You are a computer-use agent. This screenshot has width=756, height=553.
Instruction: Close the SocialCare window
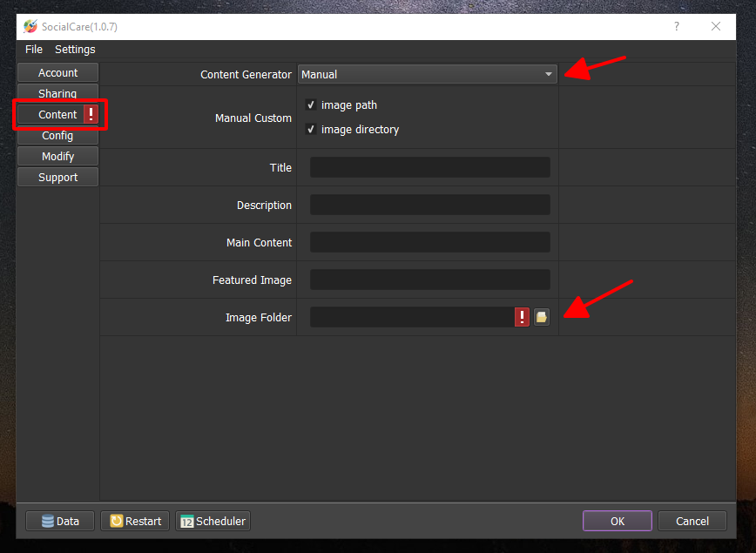716,26
